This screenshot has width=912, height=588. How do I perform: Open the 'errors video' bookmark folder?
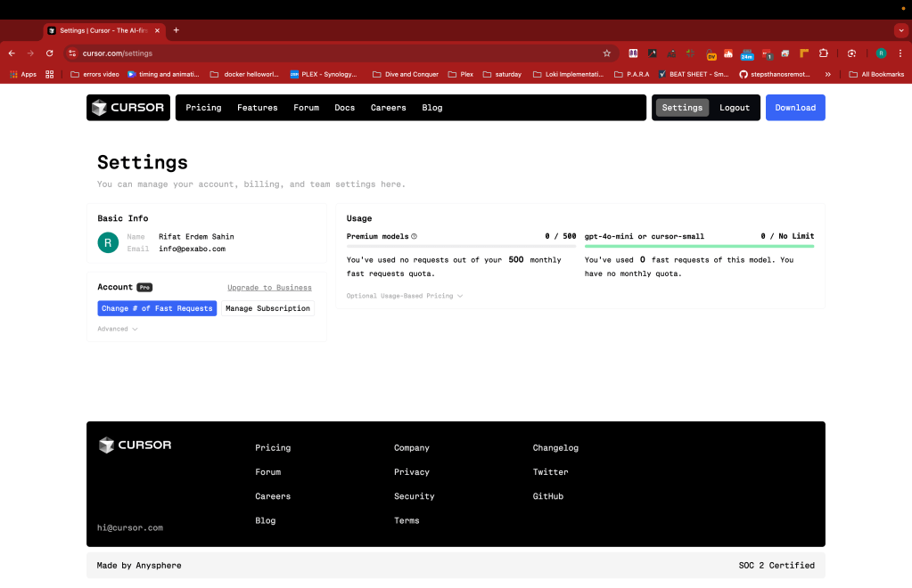click(94, 74)
